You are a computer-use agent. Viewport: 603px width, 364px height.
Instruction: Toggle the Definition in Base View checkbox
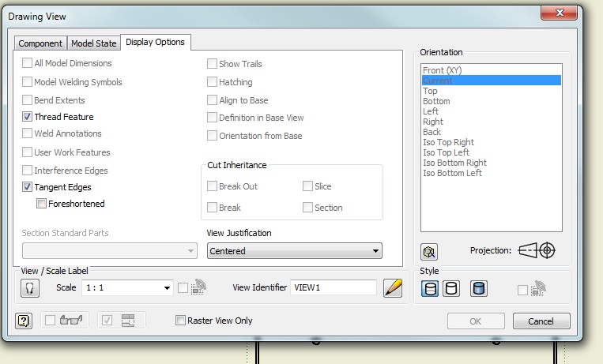point(212,117)
